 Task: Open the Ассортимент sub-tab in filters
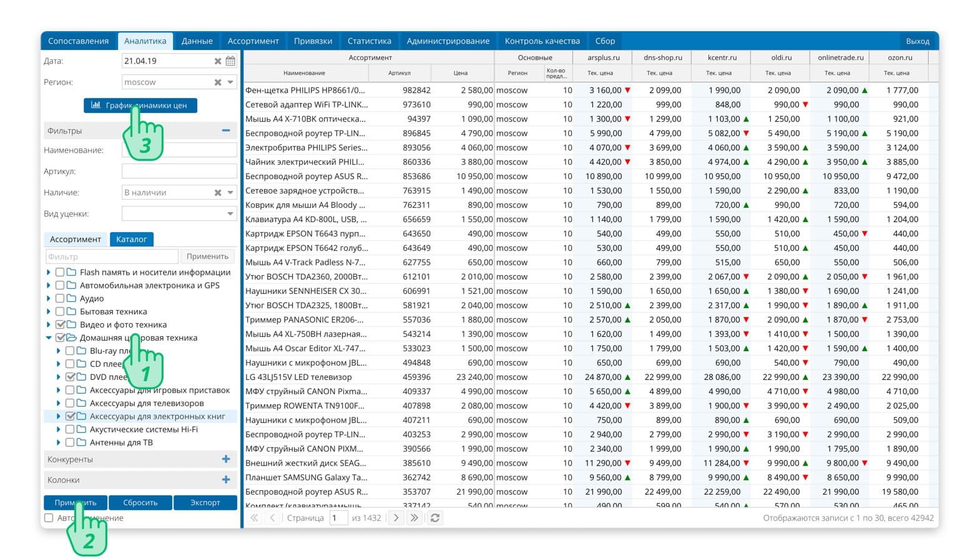[76, 239]
